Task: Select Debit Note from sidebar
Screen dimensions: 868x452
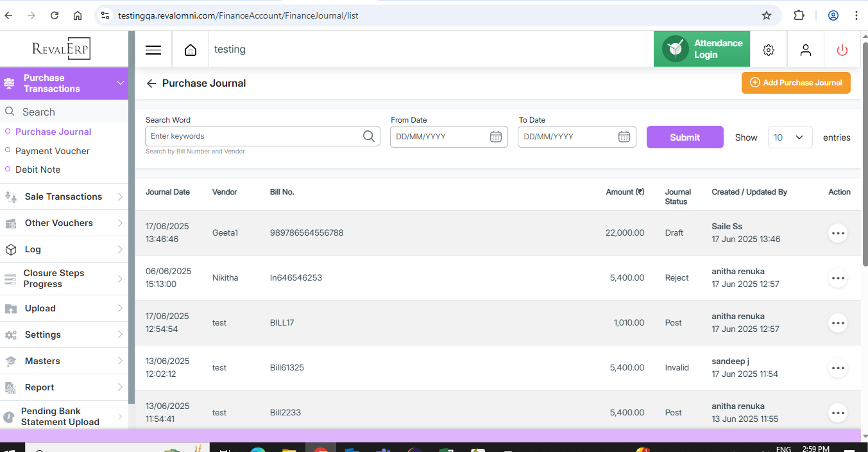Action: click(38, 169)
